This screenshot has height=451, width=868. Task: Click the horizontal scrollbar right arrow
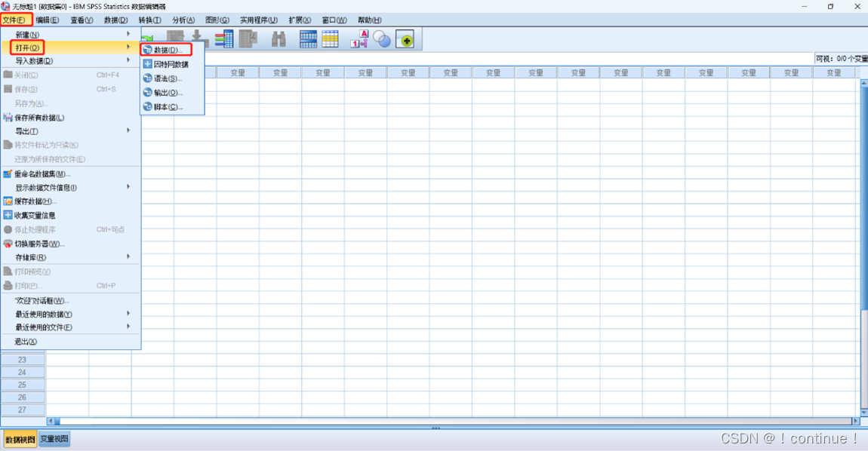coord(856,421)
